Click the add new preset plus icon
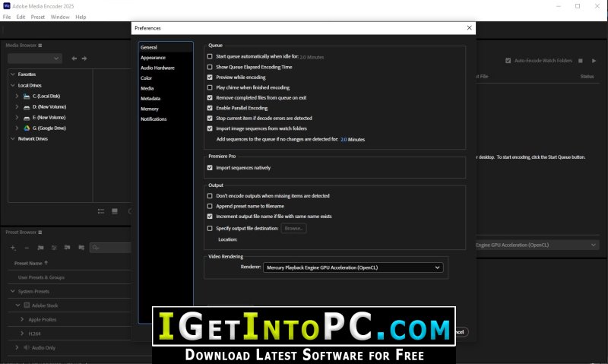 13,247
